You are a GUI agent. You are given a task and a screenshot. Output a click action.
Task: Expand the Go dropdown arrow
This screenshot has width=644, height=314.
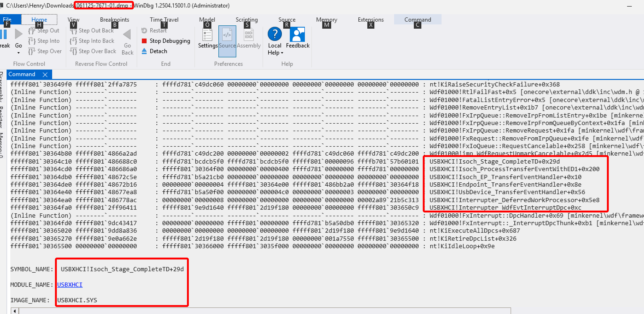click(19, 53)
